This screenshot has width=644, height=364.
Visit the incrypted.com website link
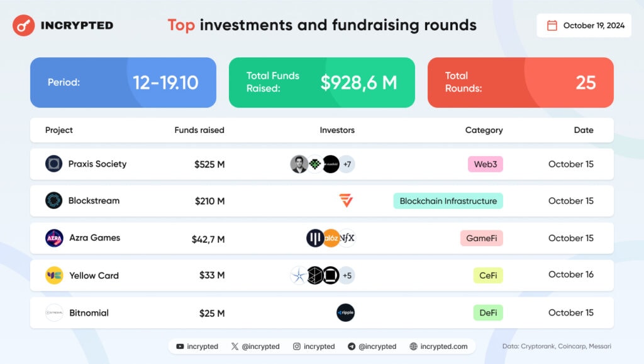click(438, 346)
